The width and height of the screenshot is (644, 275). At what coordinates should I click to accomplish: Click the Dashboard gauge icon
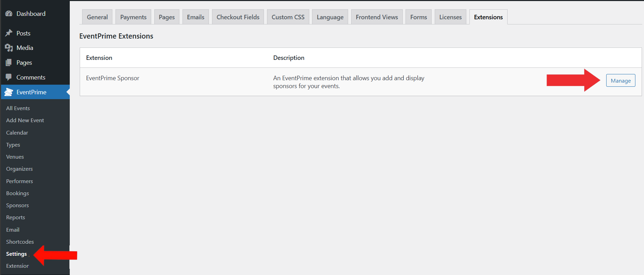pyautogui.click(x=9, y=14)
